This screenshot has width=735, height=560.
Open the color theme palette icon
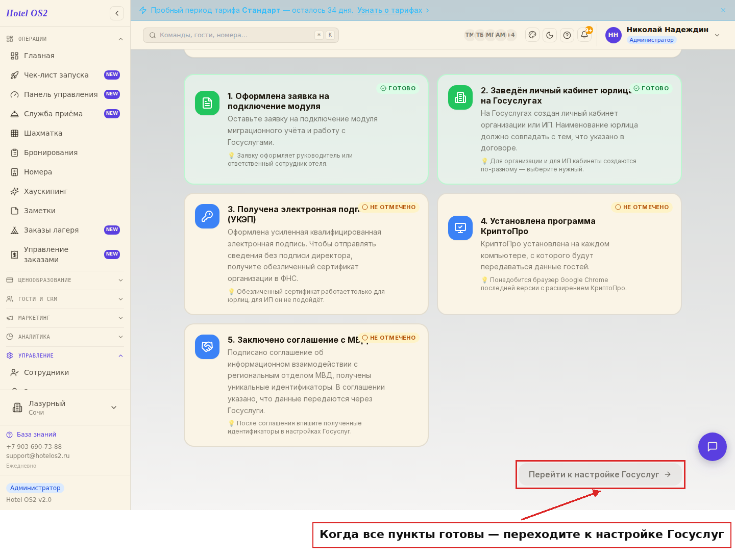coord(532,35)
